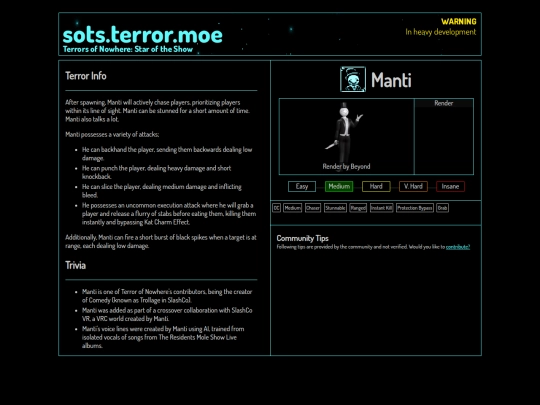540x405 pixels.
Task: Switch to the Render tab
Action: 444,103
